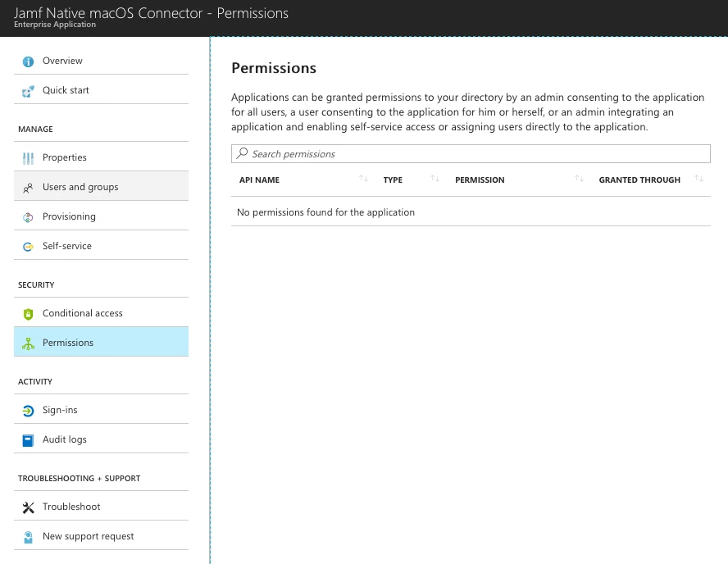Image resolution: width=728 pixels, height=564 pixels.
Task: Click the GRANTED THROUGH column header
Action: (x=639, y=180)
